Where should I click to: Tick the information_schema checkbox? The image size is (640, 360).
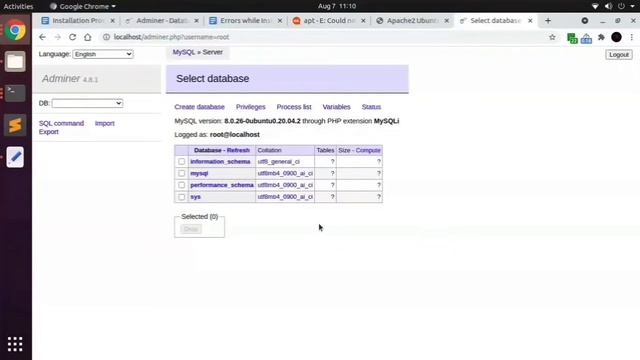(182, 162)
